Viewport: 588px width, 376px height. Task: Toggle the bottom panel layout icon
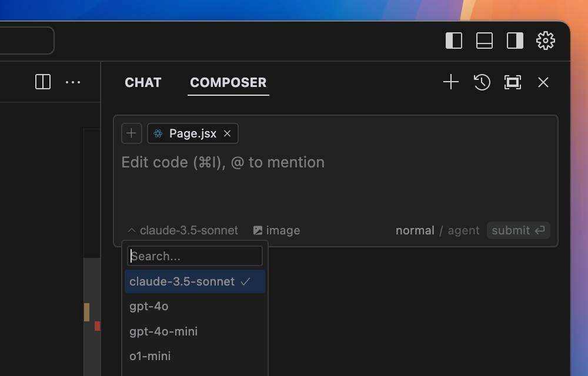pos(485,41)
